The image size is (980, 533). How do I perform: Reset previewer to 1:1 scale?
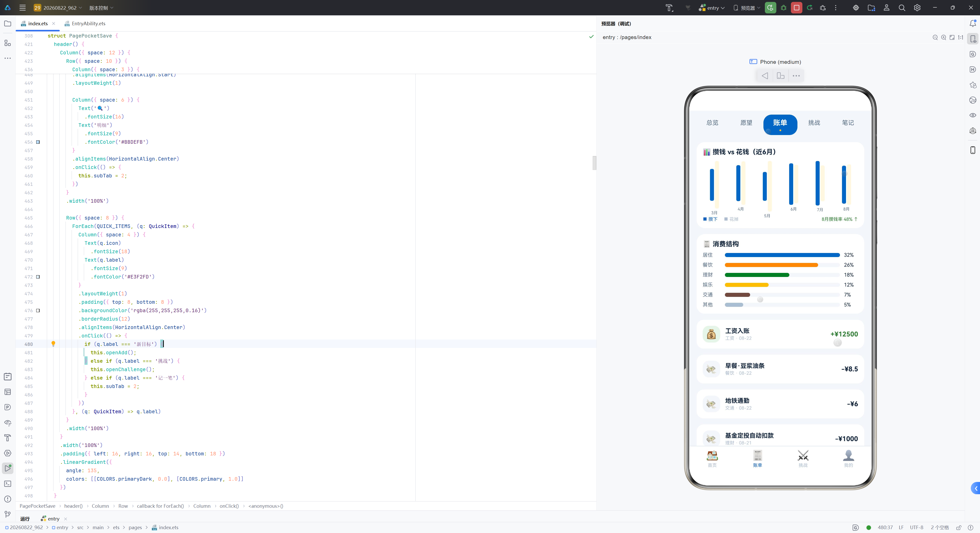tap(960, 37)
